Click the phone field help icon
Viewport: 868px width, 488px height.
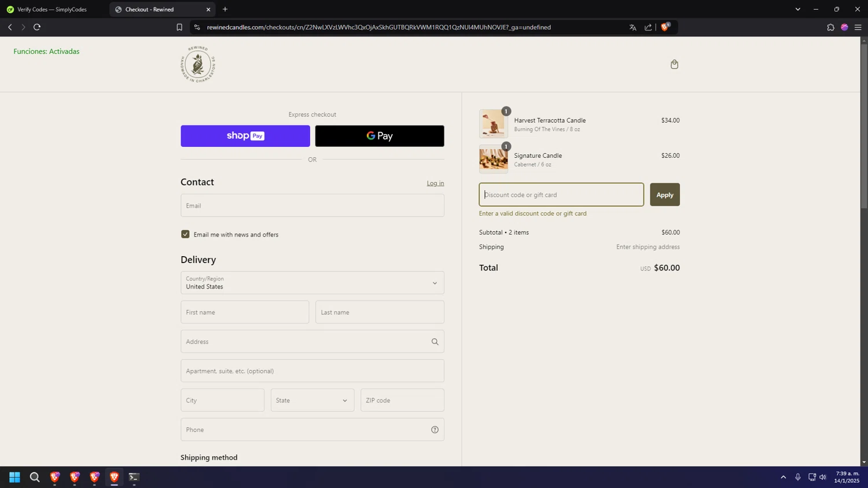pyautogui.click(x=435, y=430)
